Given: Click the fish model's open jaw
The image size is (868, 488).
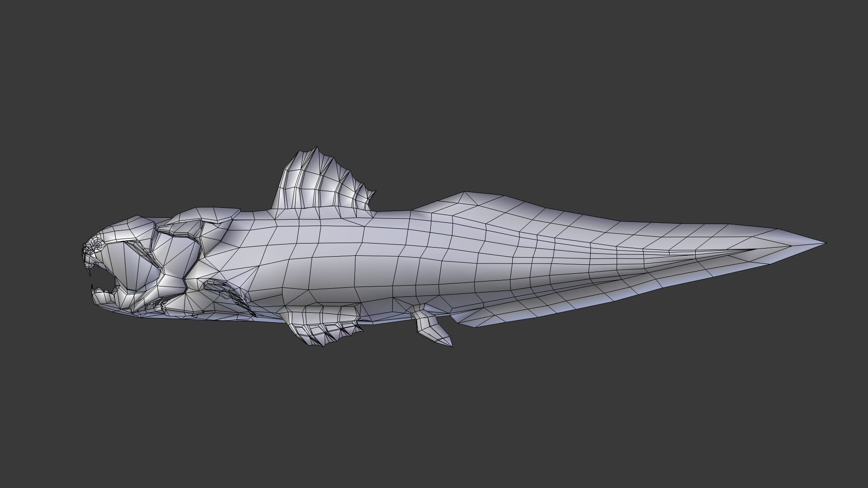Looking at the screenshot, I should pos(103,282).
